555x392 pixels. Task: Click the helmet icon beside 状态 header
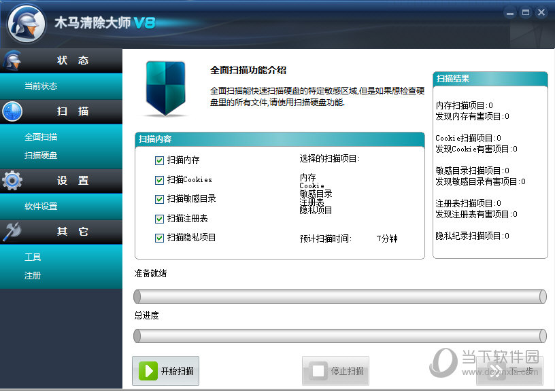tap(12, 60)
